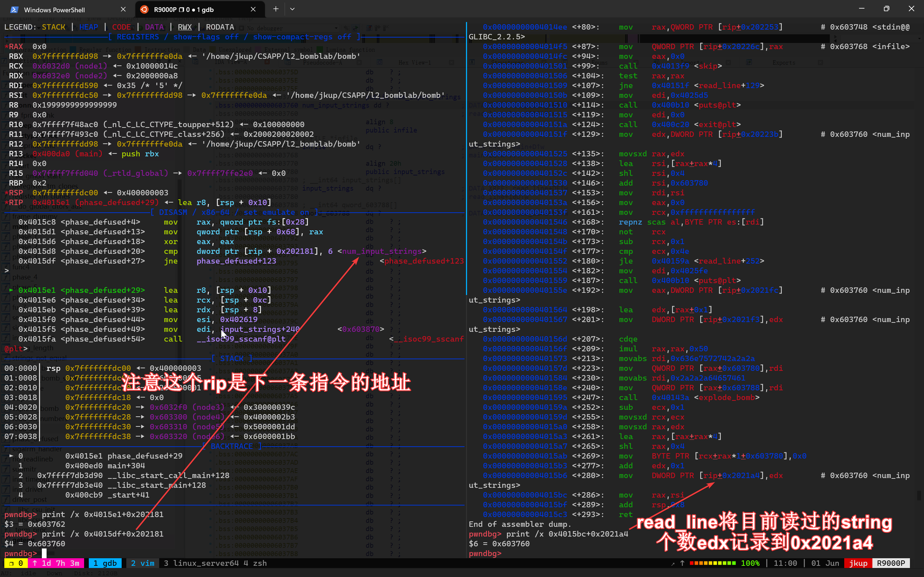The image size is (924, 577).
Task: Click the up-arrow status icon left of battery gauge
Action: point(683,563)
